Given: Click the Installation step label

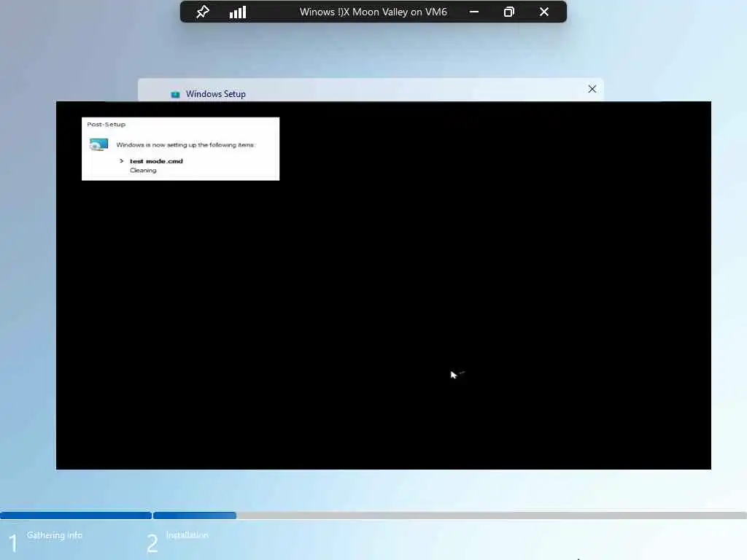Looking at the screenshot, I should tap(187, 535).
